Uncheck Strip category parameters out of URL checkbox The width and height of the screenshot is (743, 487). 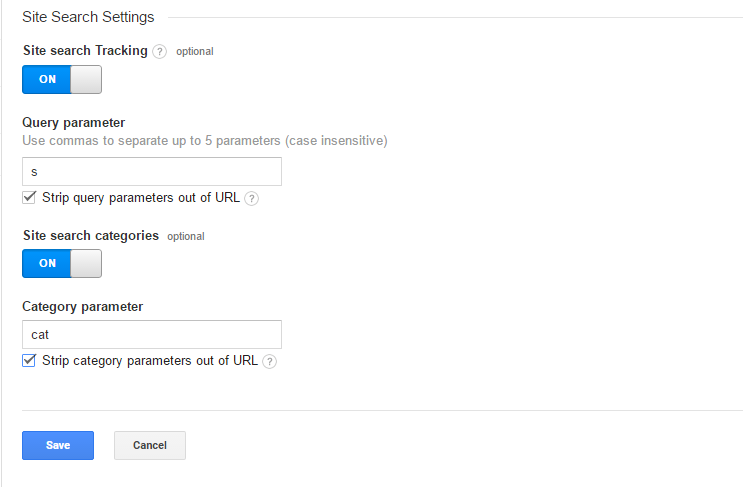(29, 361)
